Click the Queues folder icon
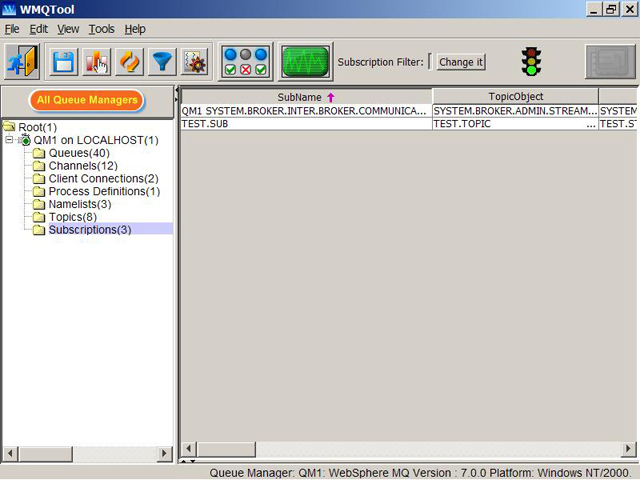Image resolution: width=640 pixels, height=480 pixels. (x=39, y=153)
